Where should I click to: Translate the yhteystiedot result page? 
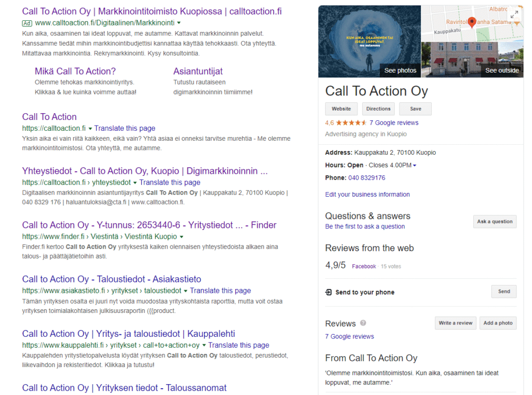click(x=170, y=182)
